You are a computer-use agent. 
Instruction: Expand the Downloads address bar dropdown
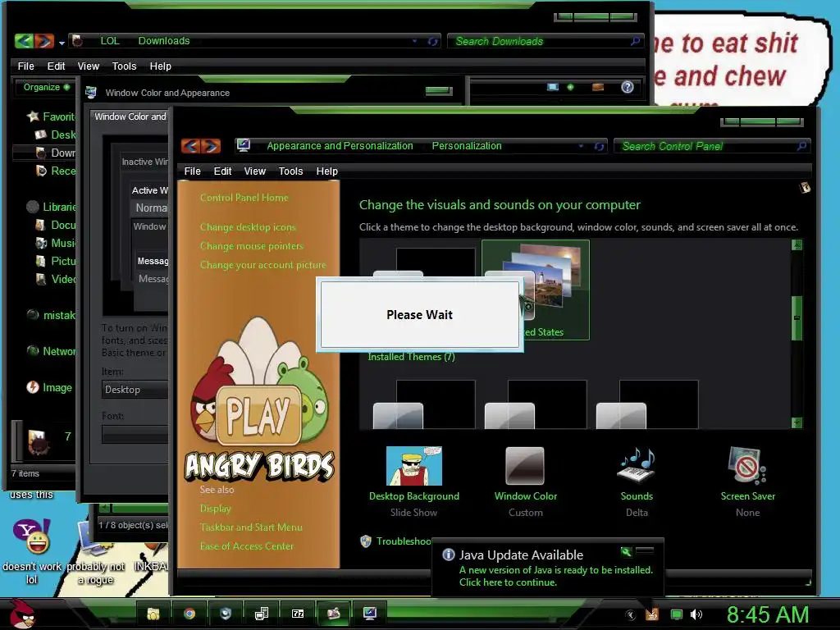[414, 41]
